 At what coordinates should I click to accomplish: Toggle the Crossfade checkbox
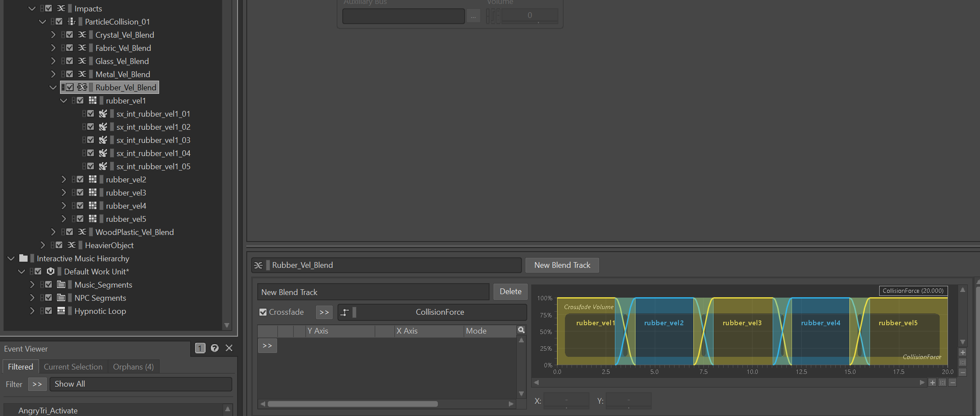coord(263,312)
